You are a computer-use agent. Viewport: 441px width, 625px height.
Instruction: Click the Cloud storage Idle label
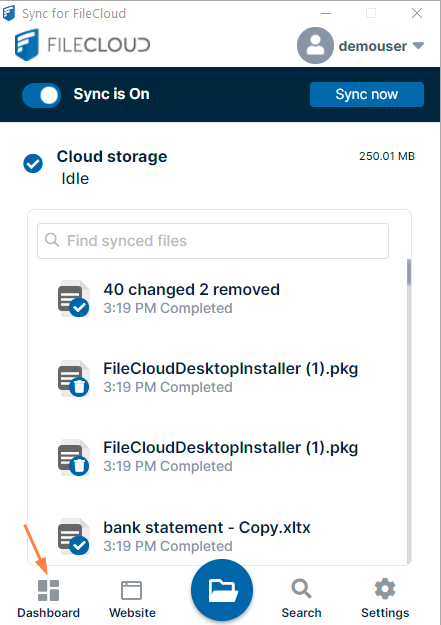coord(75,179)
